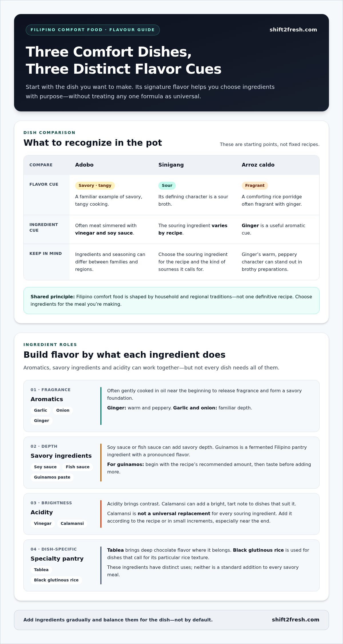Viewport: 343px width, 644px height.
Task: Click the Sour flavor tag
Action: click(x=167, y=185)
